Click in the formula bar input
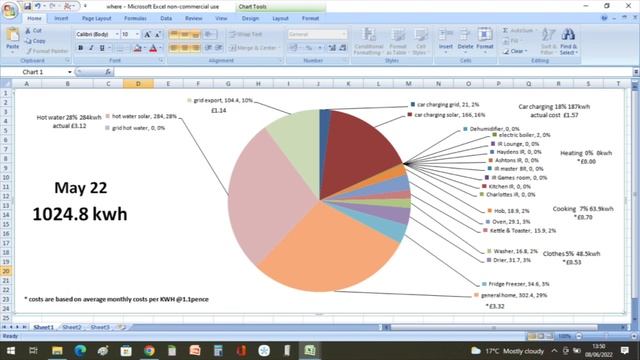The height and width of the screenshot is (360, 640). (373, 72)
